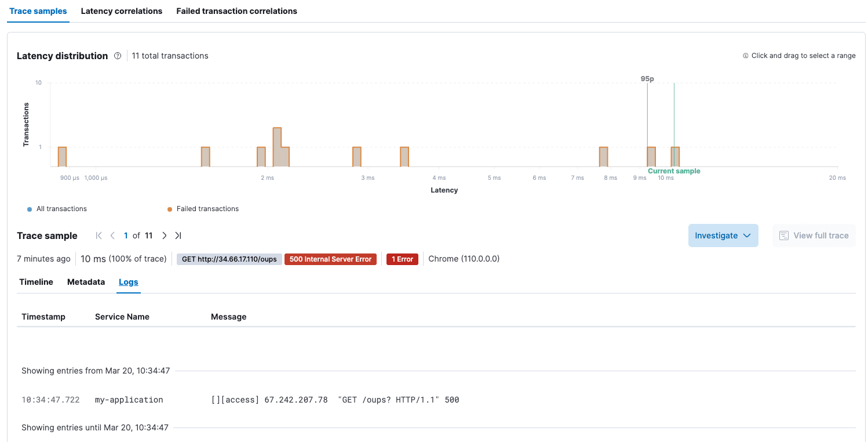The image size is (868, 442).
Task: Open the Timeline tab
Action: (36, 282)
